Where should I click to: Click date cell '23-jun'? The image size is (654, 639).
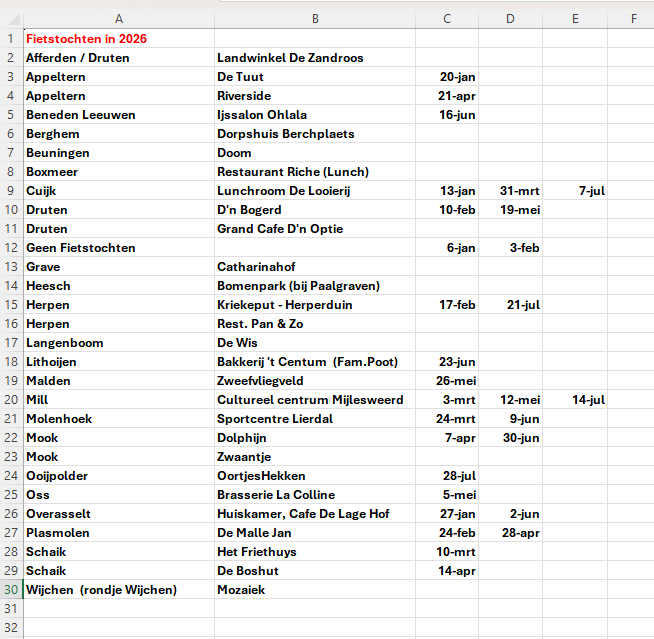(x=447, y=362)
